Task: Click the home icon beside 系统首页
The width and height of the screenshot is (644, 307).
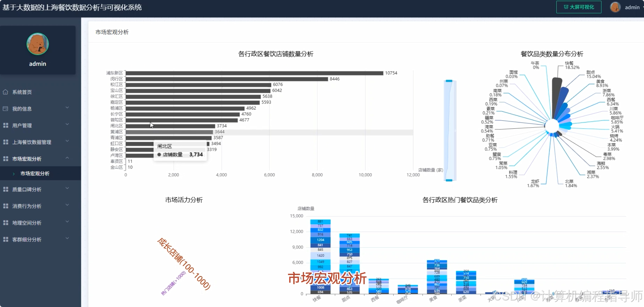Action: [5, 92]
